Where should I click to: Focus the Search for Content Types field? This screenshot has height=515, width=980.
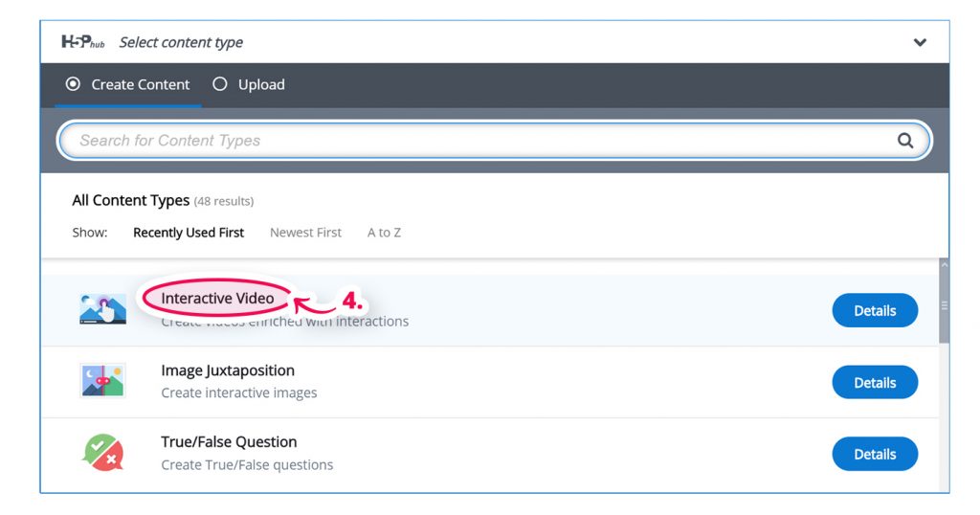479,141
